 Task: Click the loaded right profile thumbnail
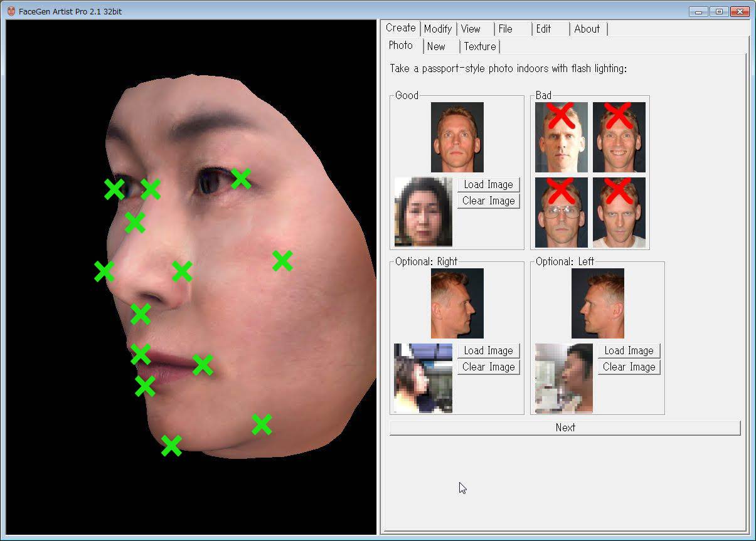coord(423,378)
